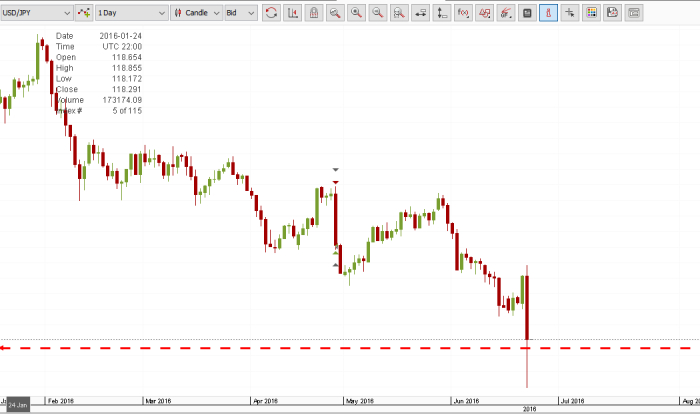
Task: Toggle the cross cursor pointer icon
Action: tap(570, 13)
